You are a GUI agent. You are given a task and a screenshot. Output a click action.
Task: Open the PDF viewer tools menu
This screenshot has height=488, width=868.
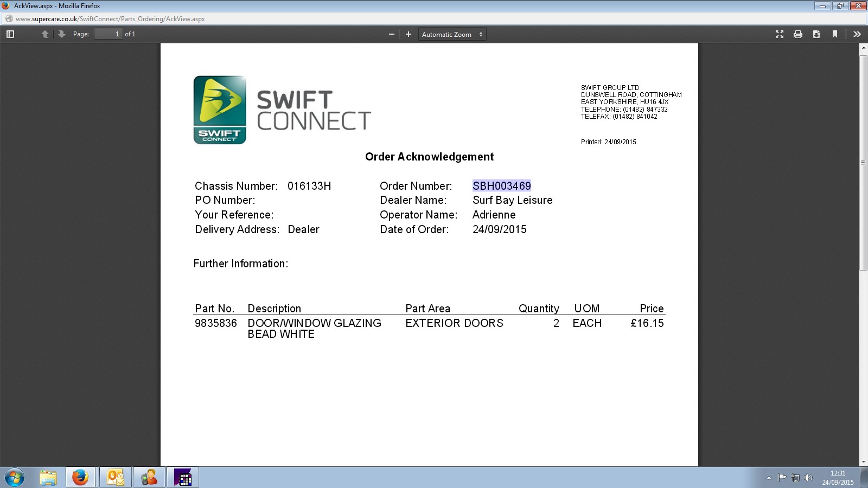pyautogui.click(x=857, y=34)
